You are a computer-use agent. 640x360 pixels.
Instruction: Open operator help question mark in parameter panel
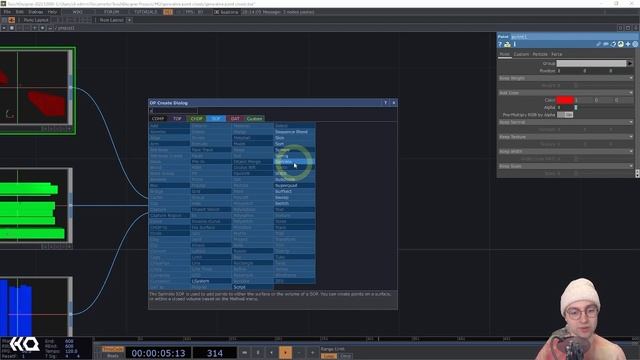pos(500,44)
